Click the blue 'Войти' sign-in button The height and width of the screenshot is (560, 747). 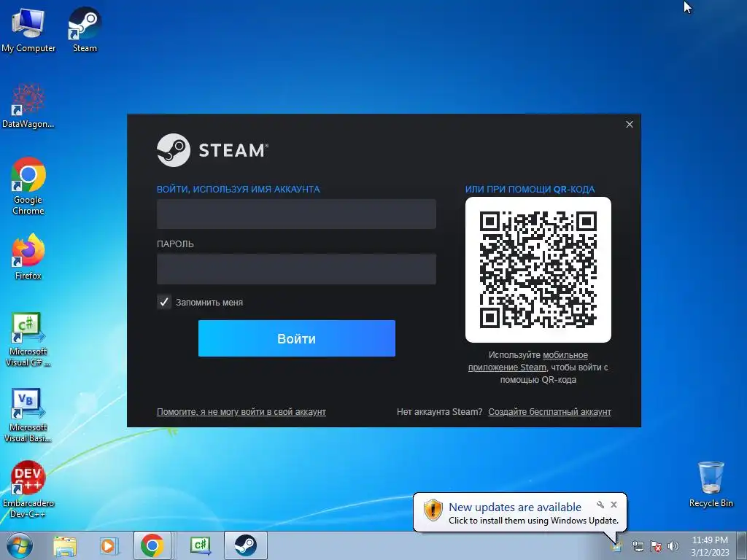(296, 338)
